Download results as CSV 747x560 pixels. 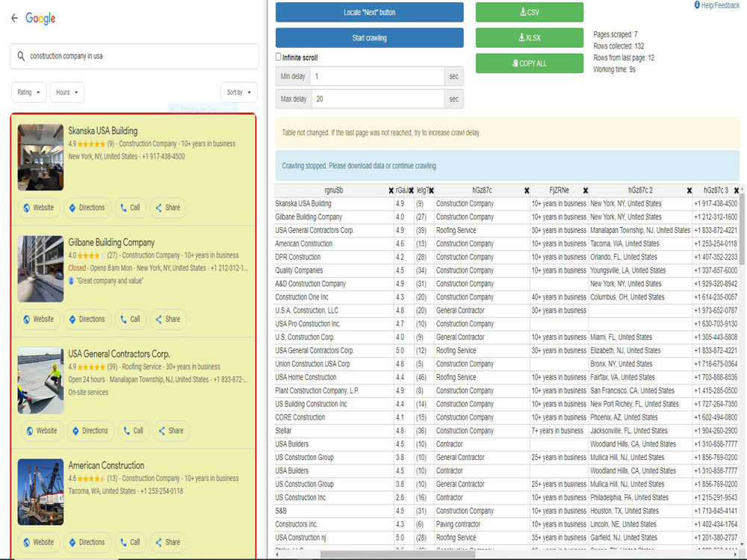(x=528, y=12)
